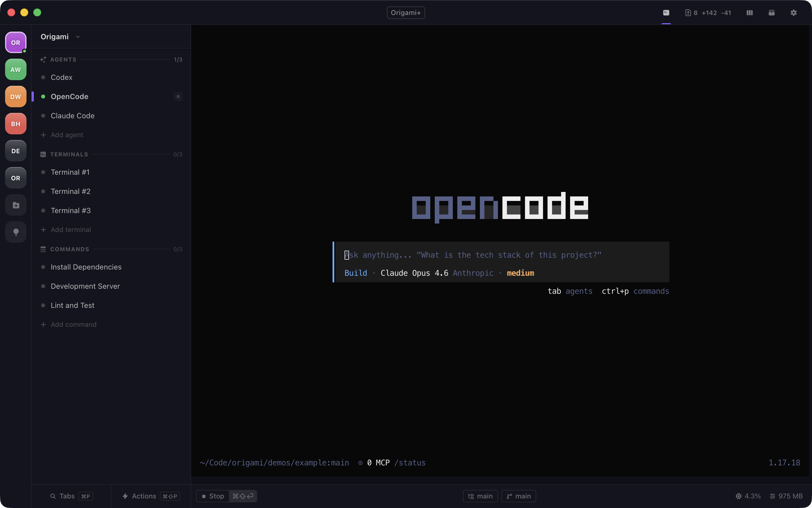Run Install Dependencies command
Image resolution: width=812 pixels, height=508 pixels.
[111, 267]
